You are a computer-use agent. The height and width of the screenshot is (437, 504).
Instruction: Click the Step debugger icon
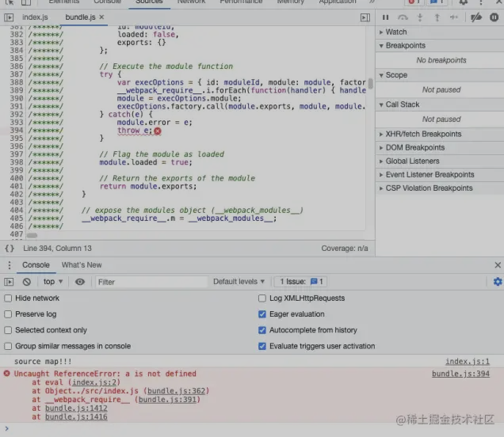coord(454,17)
